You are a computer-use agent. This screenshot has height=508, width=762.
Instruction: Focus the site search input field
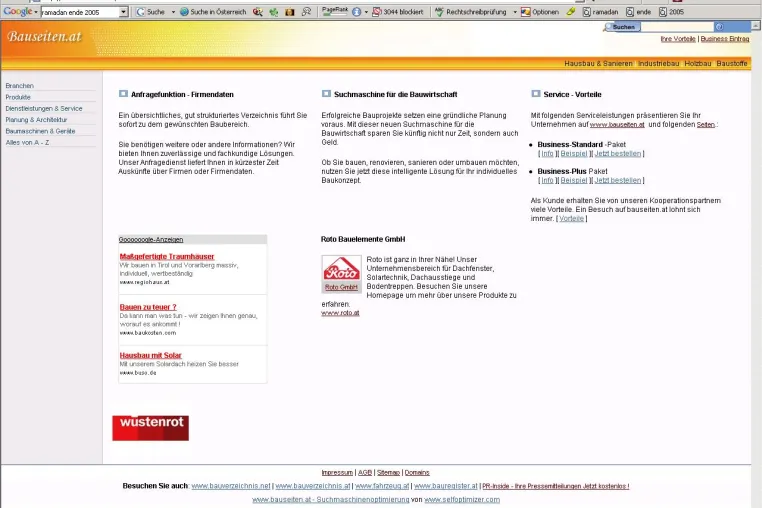(x=677, y=27)
